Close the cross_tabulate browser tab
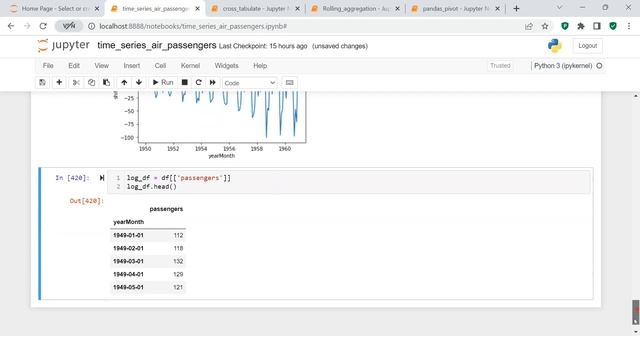Image resolution: width=640 pixels, height=360 pixels. point(297,9)
